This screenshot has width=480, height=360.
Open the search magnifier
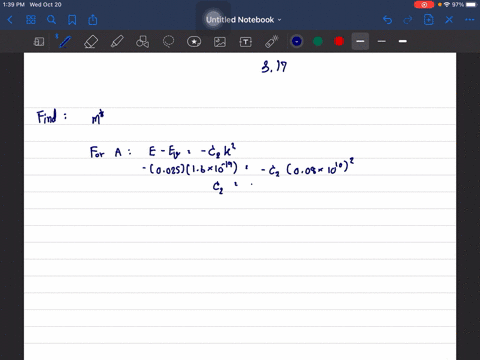(51, 20)
